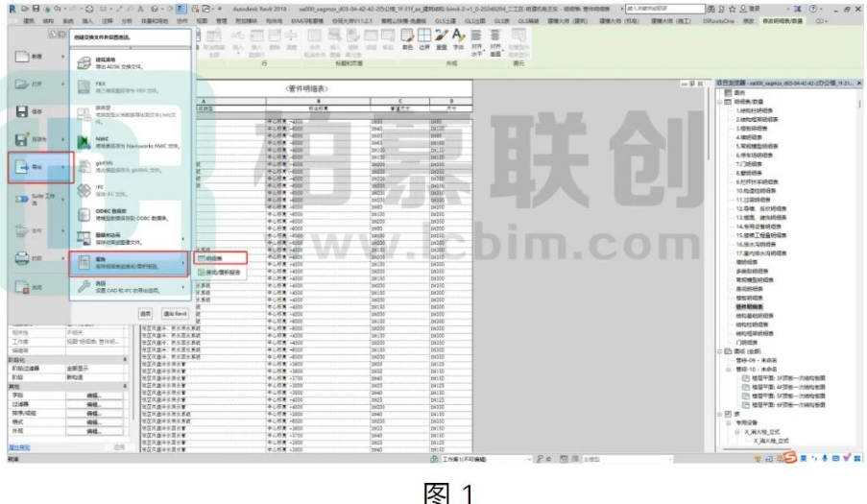Click the Help question mark icon in title bar
The height and width of the screenshot is (504, 867).
[813, 9]
